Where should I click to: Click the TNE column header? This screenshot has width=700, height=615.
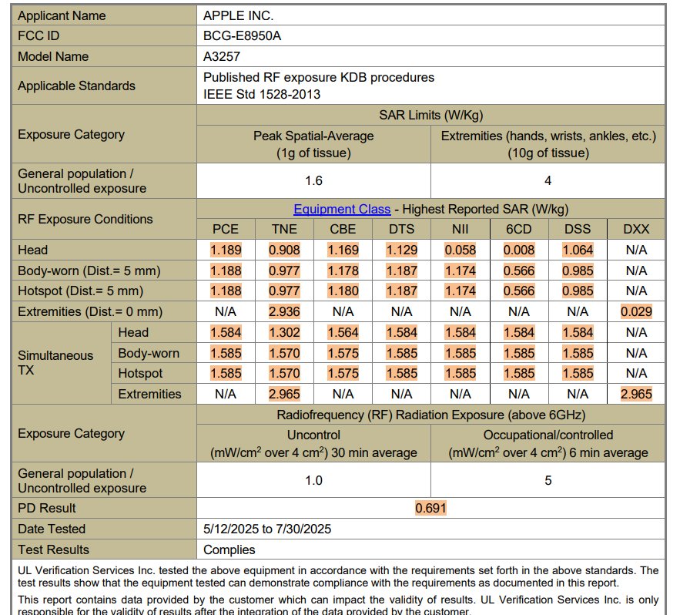click(284, 229)
